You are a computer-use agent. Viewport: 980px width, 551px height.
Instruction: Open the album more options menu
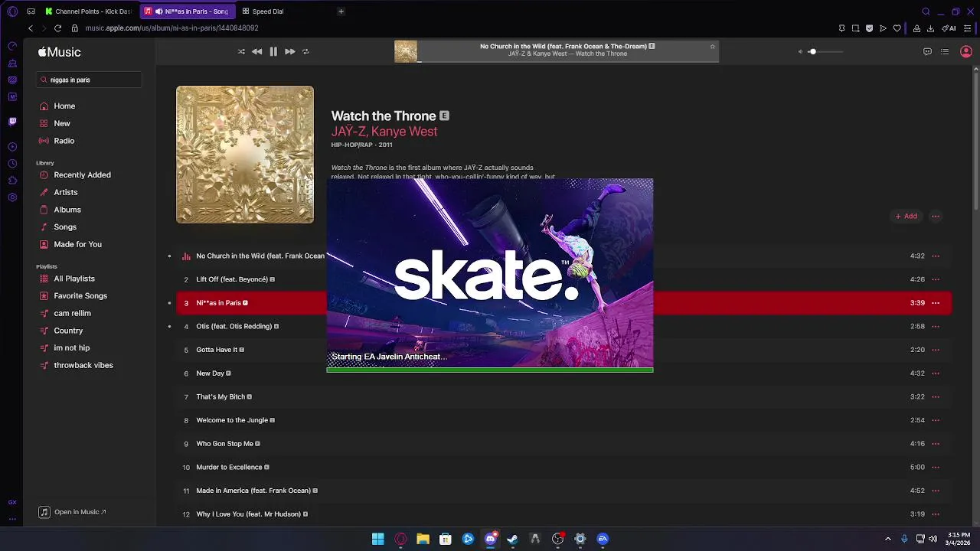(936, 216)
